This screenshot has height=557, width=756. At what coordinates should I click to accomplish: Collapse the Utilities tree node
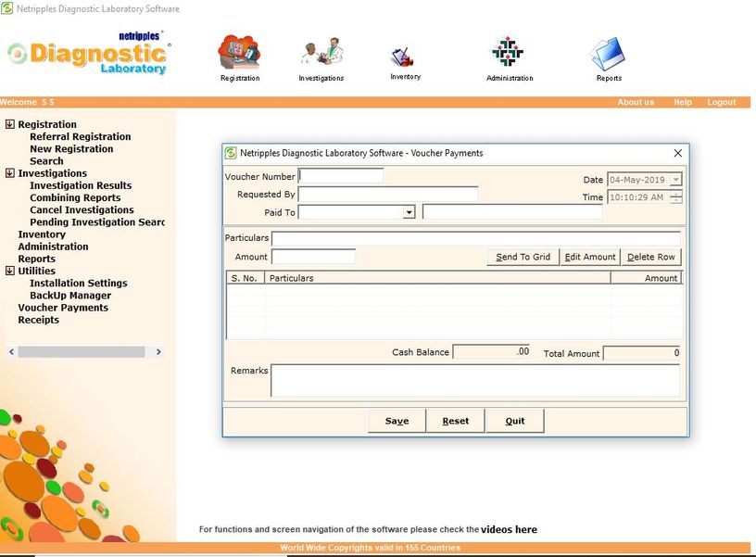tap(9, 270)
